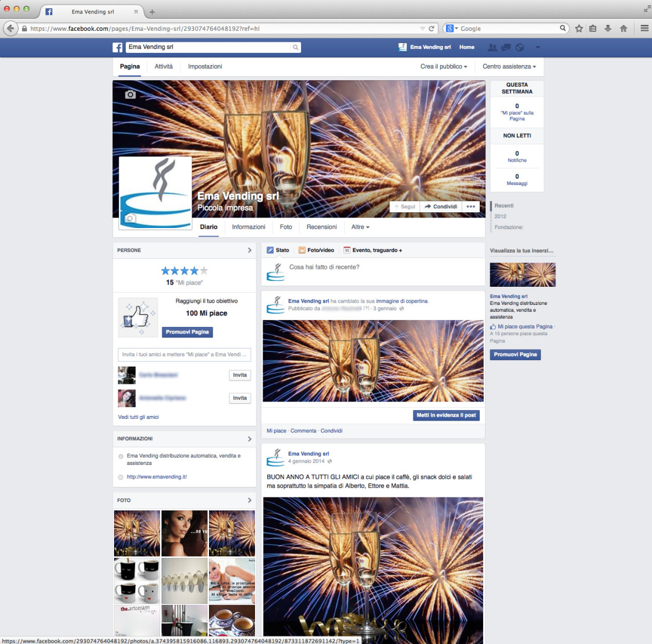Expand Crea il pubblico dropdown
Viewport: 652px width, 644px height.
444,66
